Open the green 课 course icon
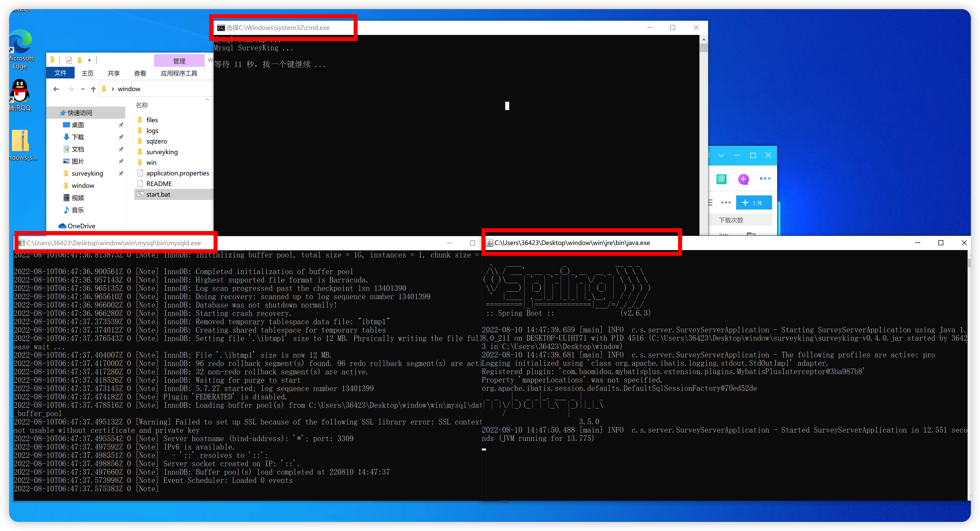 (721, 179)
